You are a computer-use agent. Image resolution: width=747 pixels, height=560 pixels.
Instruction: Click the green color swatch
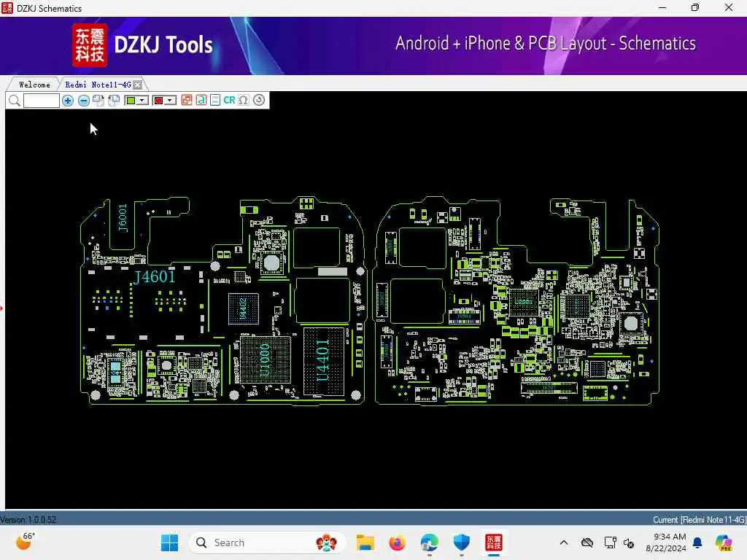point(131,101)
